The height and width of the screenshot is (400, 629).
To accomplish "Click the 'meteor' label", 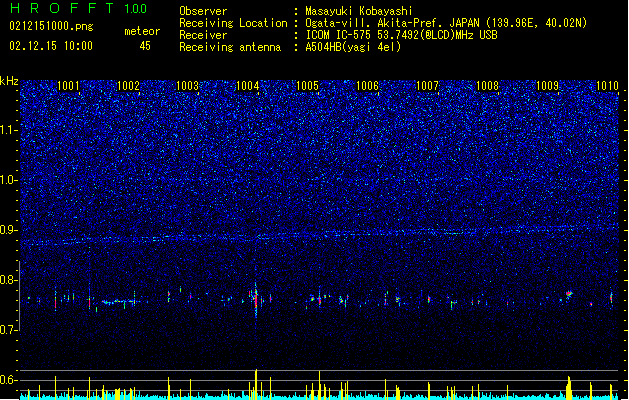I will 142,31.
